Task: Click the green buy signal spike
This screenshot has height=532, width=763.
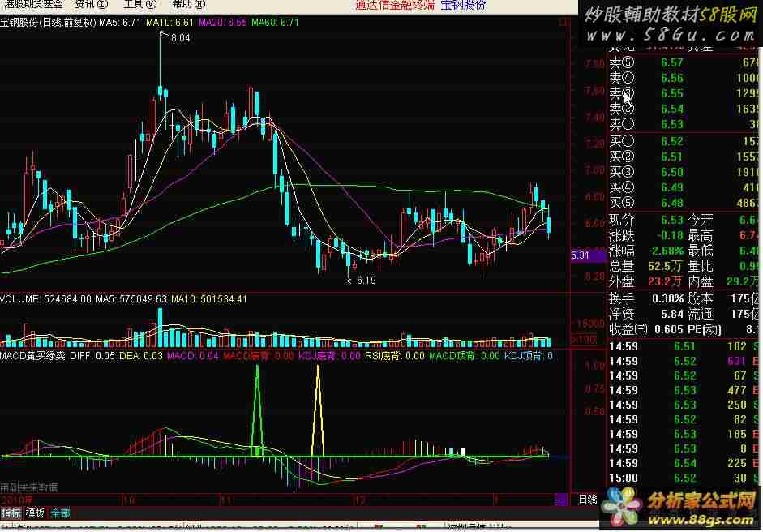Action: coord(257,411)
